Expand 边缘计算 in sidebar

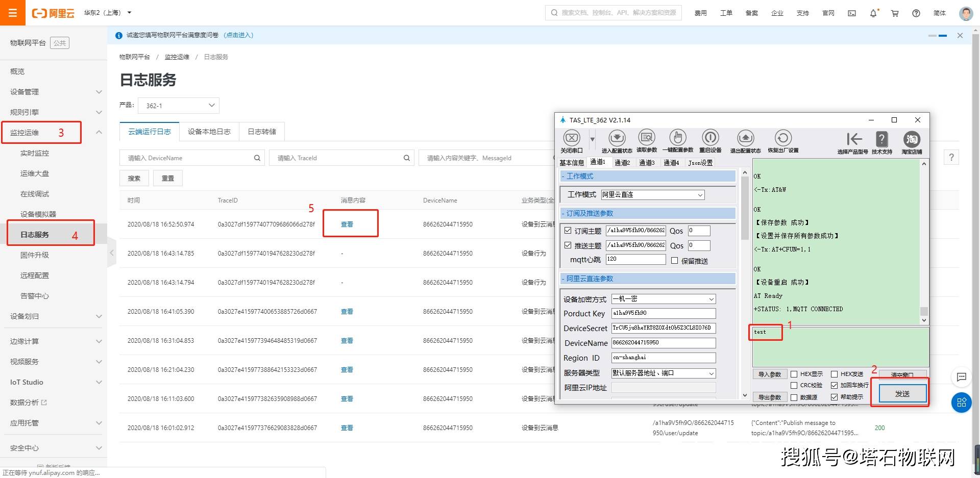coord(54,341)
